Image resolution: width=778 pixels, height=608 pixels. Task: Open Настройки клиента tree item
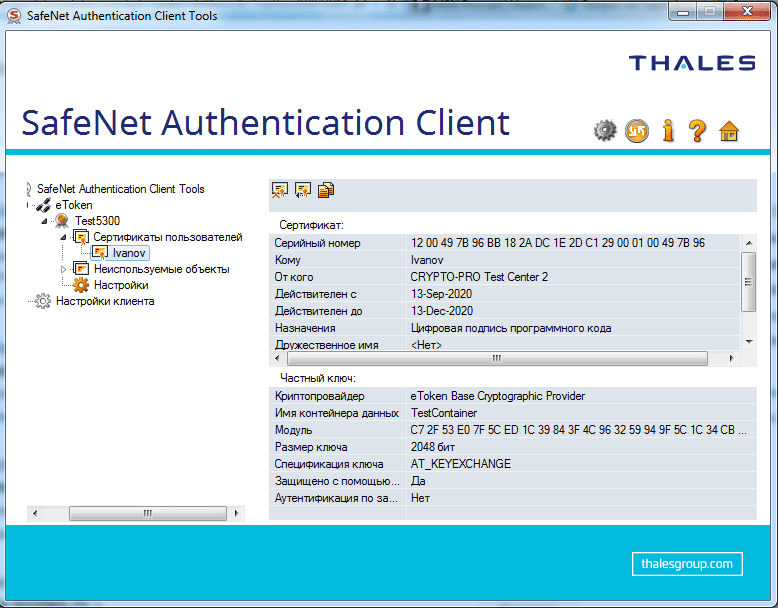pyautogui.click(x=105, y=301)
